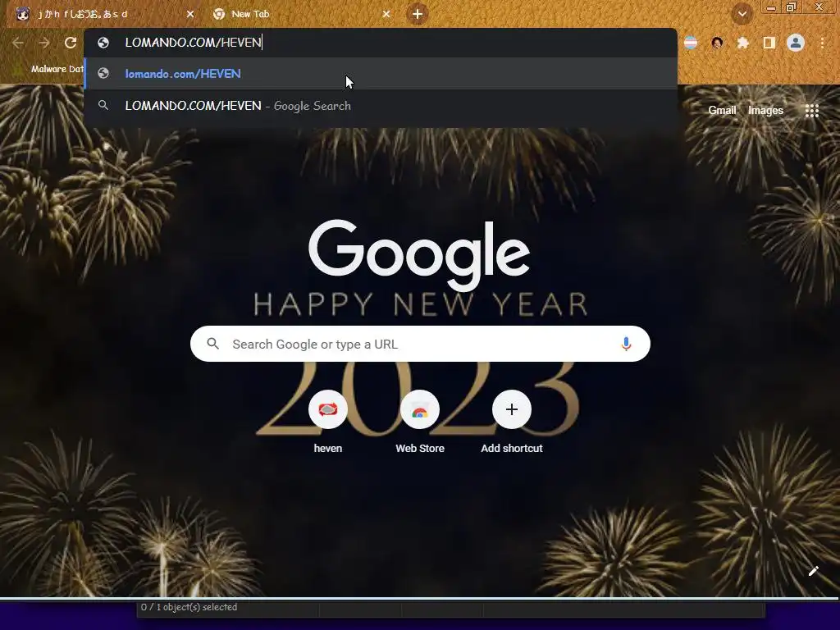This screenshot has width=840, height=630.
Task: Go forward to next page
Action: [x=44, y=43]
